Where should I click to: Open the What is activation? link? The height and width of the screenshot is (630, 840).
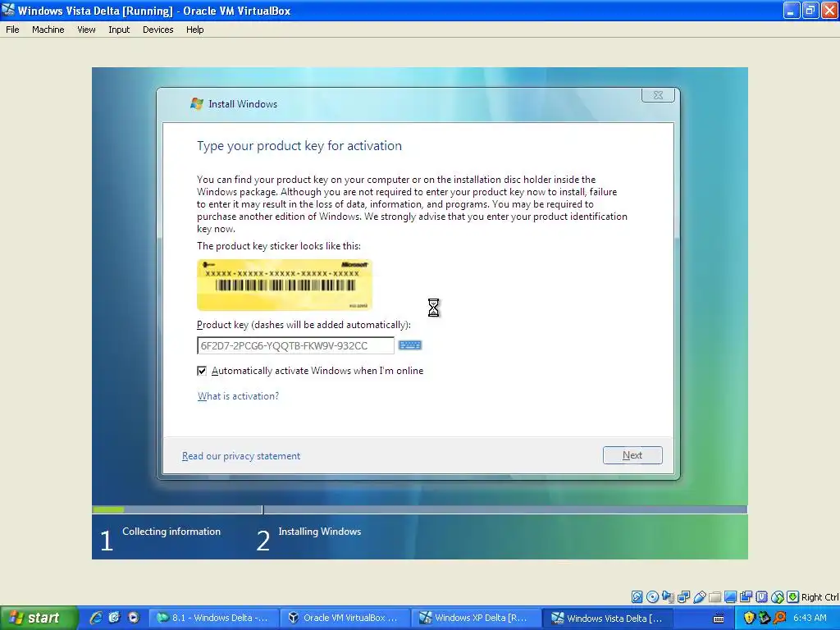coord(239,396)
